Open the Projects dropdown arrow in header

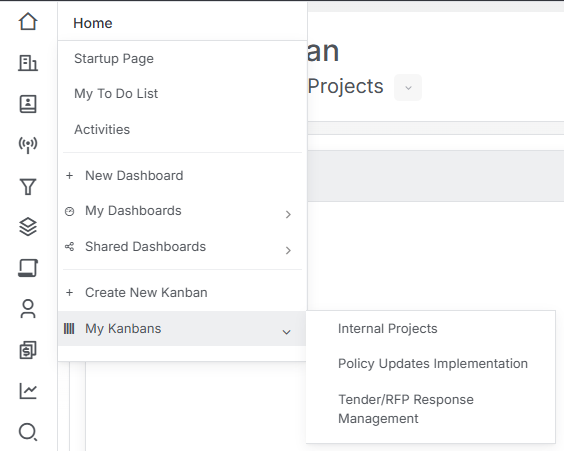click(x=408, y=87)
